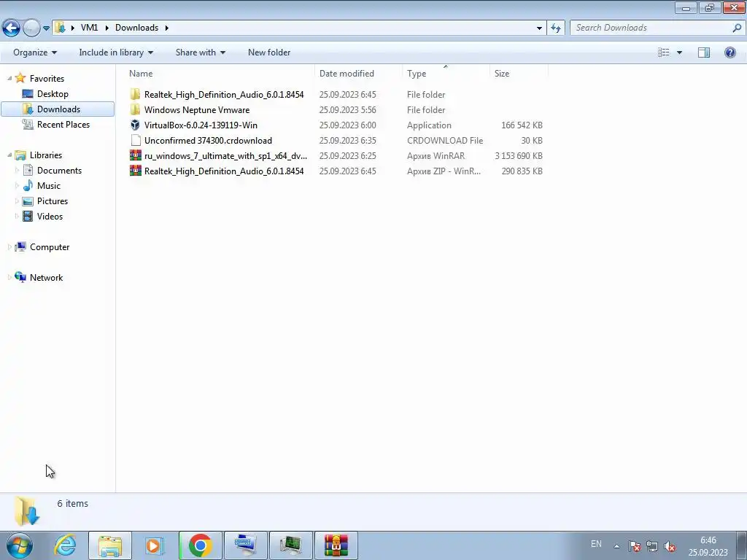Viewport: 747px width, 560px height.
Task: Open Windows Media Player from taskbar
Action: click(x=153, y=545)
